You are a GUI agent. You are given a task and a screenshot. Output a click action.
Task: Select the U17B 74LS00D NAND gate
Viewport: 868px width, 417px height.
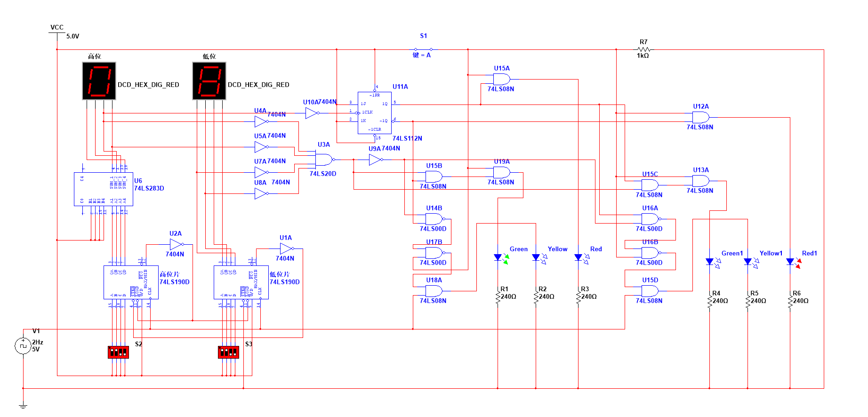[434, 253]
